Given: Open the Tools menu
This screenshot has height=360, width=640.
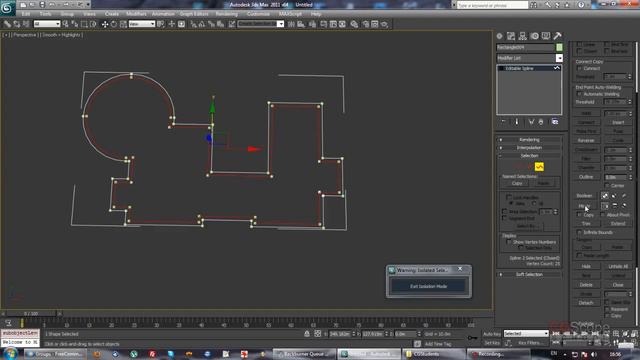Looking at the screenshot, I should [45, 14].
